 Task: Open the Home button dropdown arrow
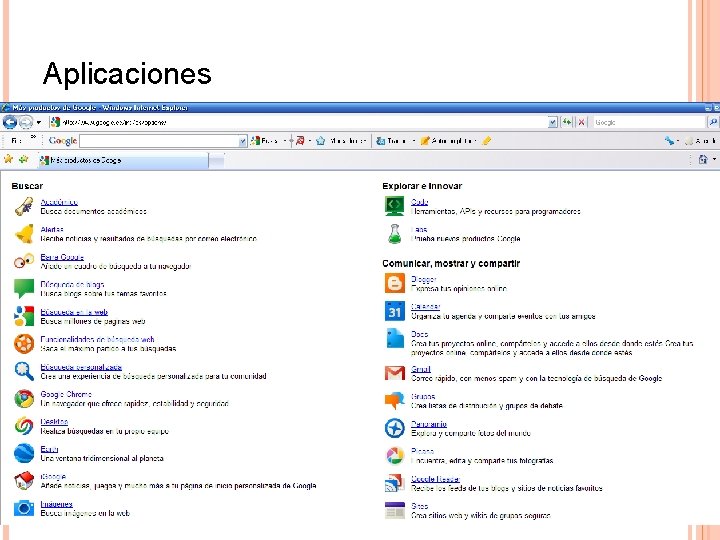714,159
